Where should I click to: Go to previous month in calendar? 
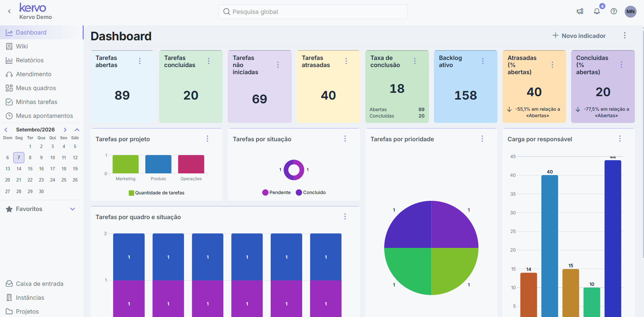coord(6,130)
